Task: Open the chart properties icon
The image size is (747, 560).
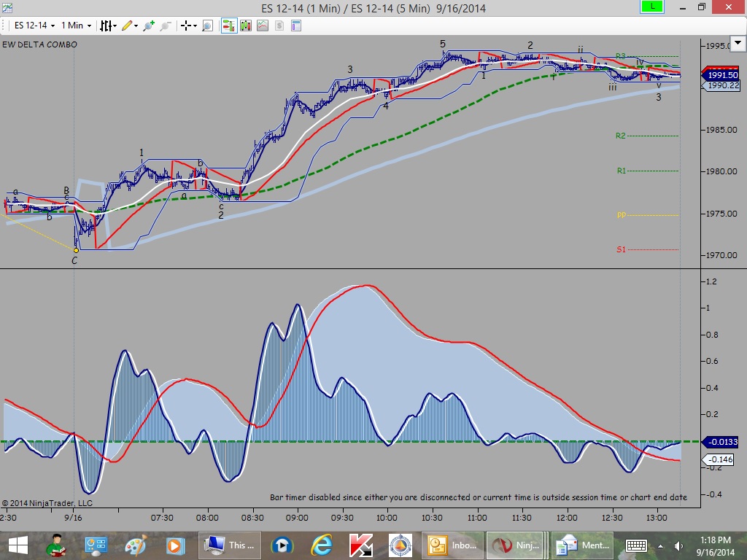Action: [x=296, y=26]
